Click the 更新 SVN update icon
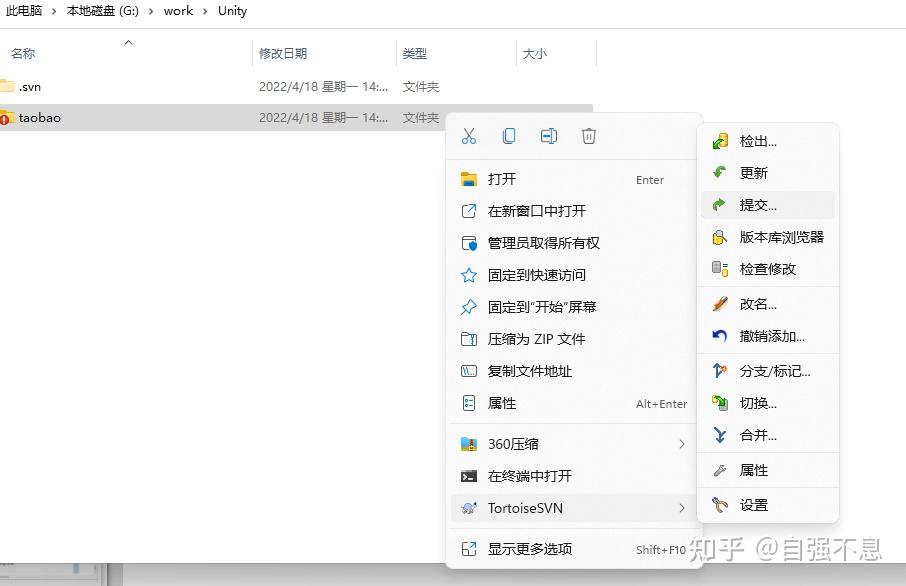 [722, 172]
